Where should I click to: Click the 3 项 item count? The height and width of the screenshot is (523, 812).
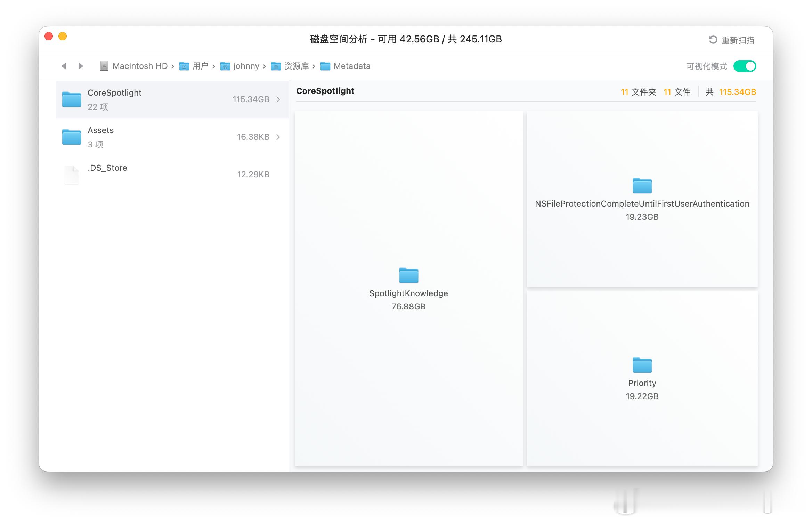click(x=95, y=144)
